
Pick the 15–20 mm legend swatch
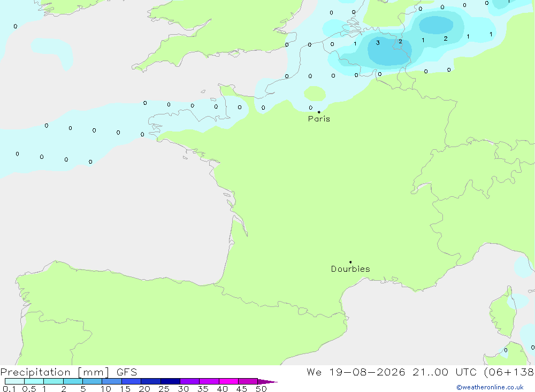[132, 381]
